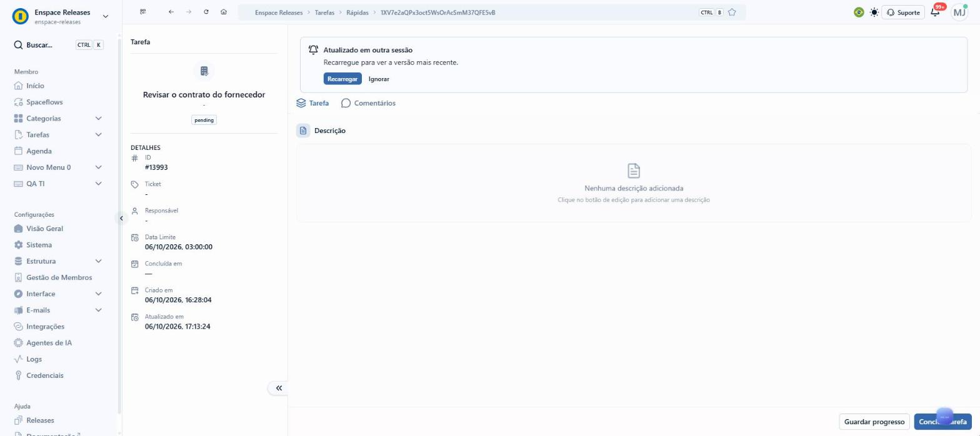Open the Buscar search field
Viewport: 980px width, 436px height.
[x=59, y=45]
